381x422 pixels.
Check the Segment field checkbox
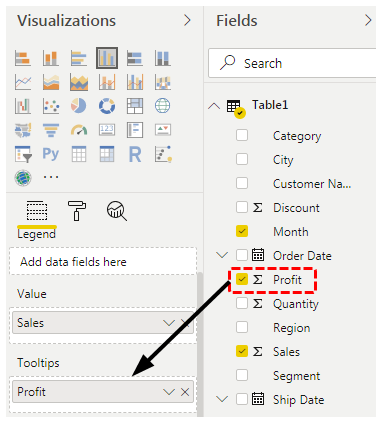coord(242,375)
